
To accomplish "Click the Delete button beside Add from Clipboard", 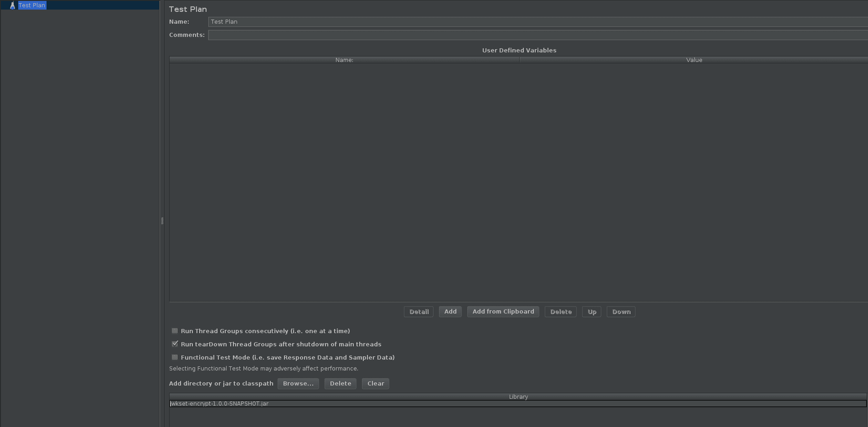I will tap(561, 312).
